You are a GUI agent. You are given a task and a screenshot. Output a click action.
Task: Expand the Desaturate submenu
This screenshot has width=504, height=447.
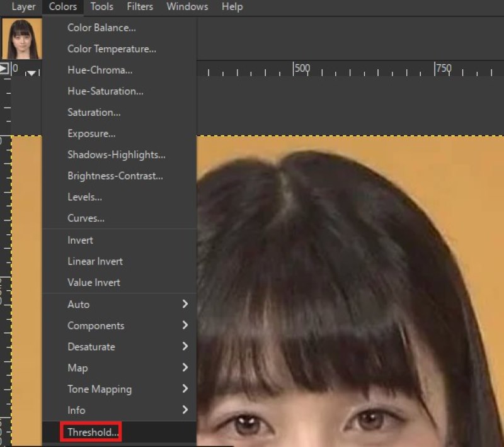pyautogui.click(x=120, y=347)
